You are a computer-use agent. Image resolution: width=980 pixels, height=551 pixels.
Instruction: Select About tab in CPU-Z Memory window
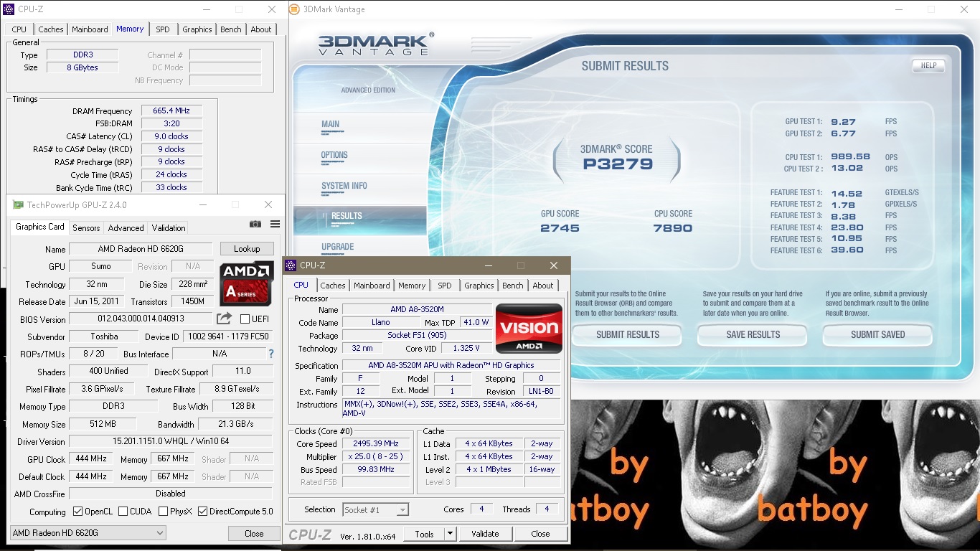[x=261, y=29]
